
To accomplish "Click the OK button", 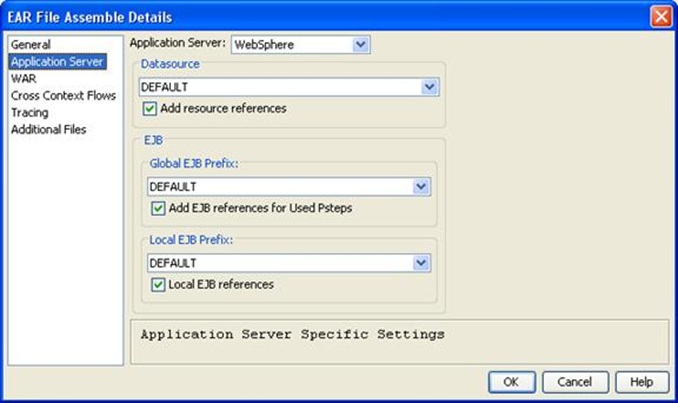I will pyautogui.click(x=511, y=382).
